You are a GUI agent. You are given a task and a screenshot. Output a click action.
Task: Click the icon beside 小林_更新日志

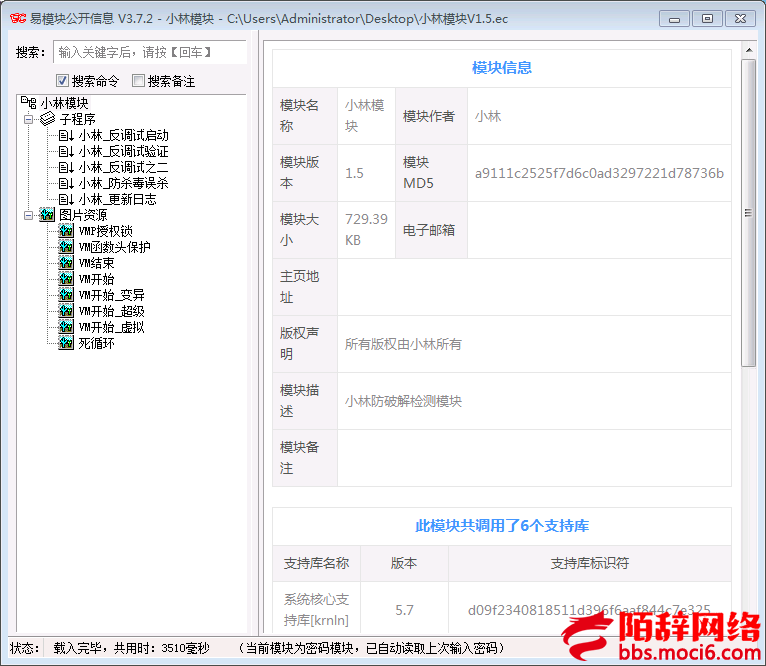[x=66, y=199]
